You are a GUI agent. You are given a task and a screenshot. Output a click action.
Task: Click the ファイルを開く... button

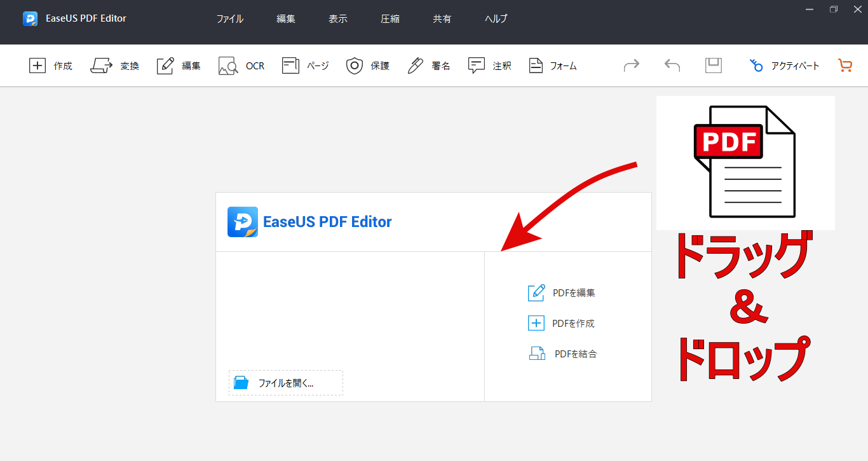[x=286, y=383]
